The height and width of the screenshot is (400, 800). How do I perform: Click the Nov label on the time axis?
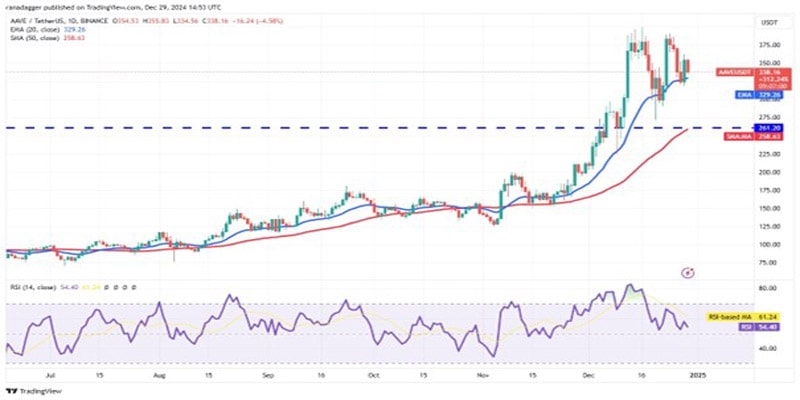(484, 375)
